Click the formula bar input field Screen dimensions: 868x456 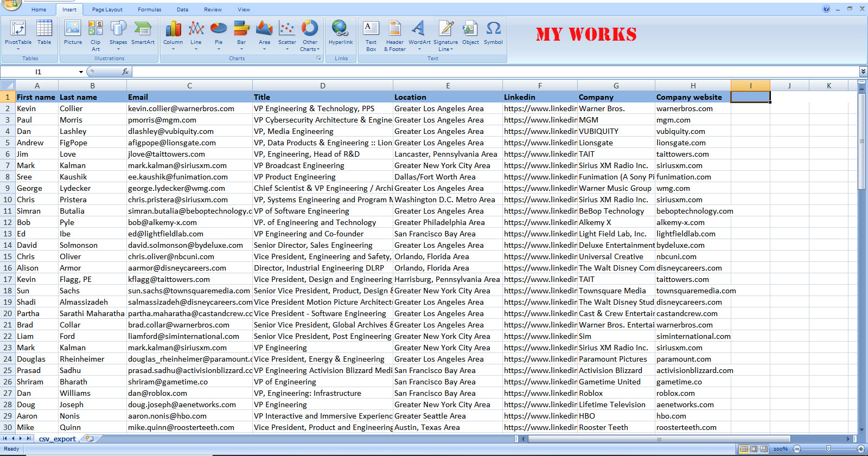pyautogui.click(x=488, y=72)
